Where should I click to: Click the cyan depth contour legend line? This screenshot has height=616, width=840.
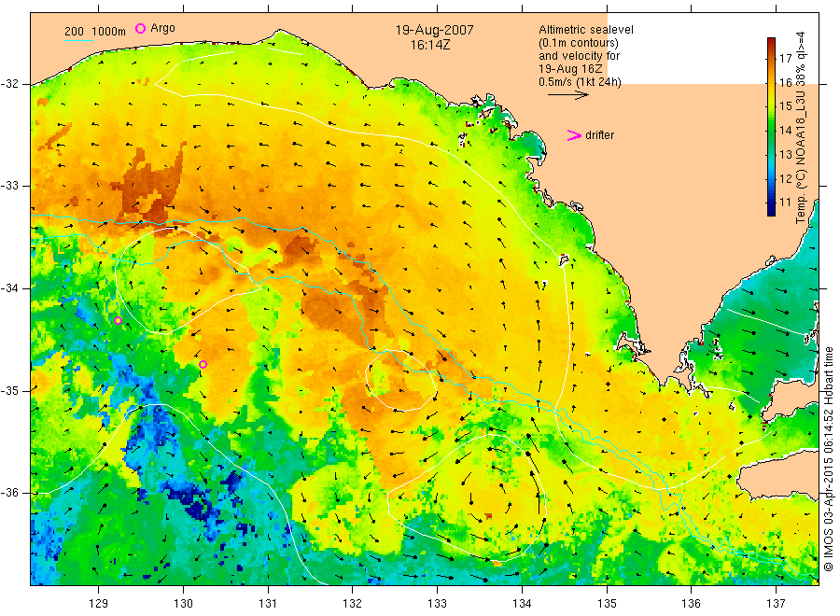click(x=78, y=40)
